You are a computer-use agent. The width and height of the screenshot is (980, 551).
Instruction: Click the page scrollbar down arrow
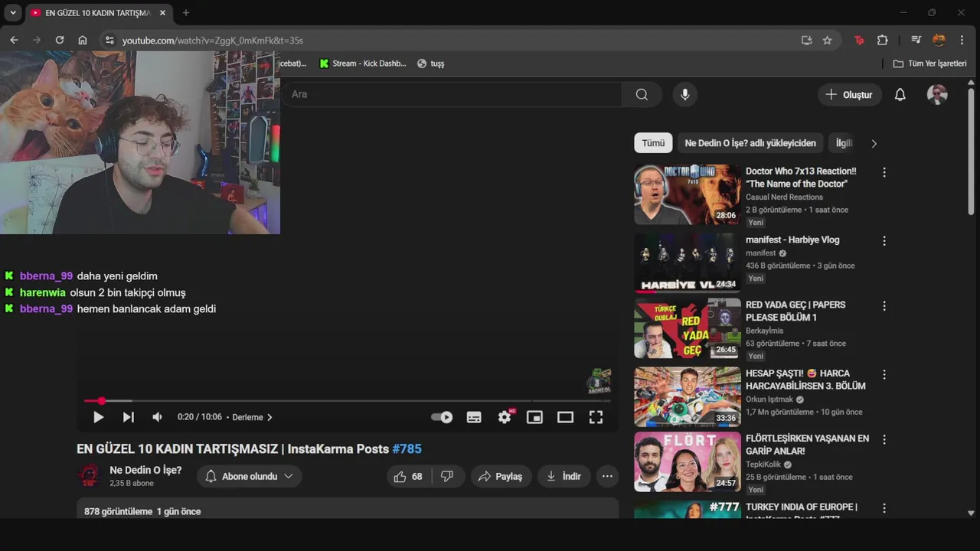[972, 514]
